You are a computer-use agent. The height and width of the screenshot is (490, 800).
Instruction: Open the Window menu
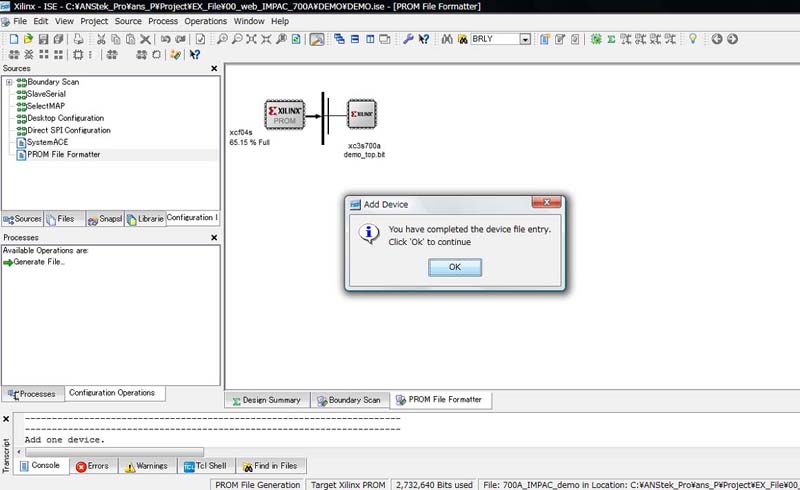249,21
